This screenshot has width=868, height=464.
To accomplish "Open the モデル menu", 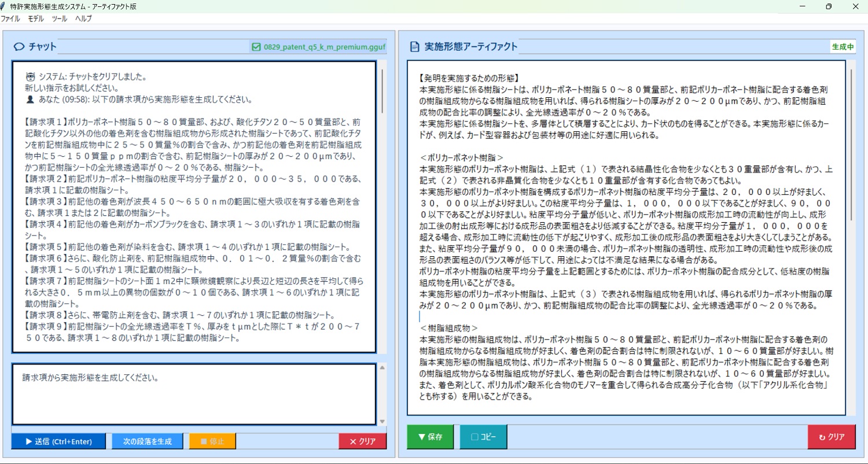I will 35,19.
